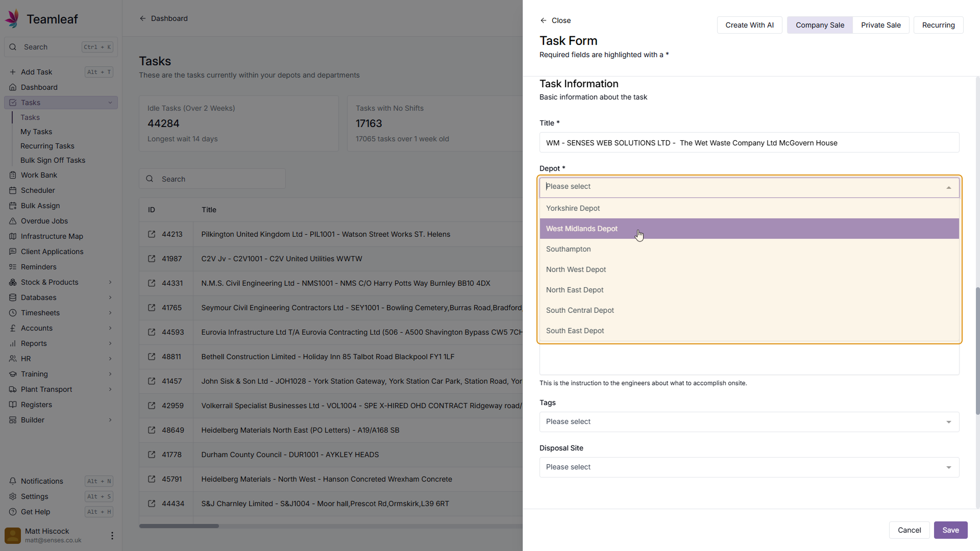Close the Task Form panel
The image size is (980, 551).
pyautogui.click(x=555, y=20)
